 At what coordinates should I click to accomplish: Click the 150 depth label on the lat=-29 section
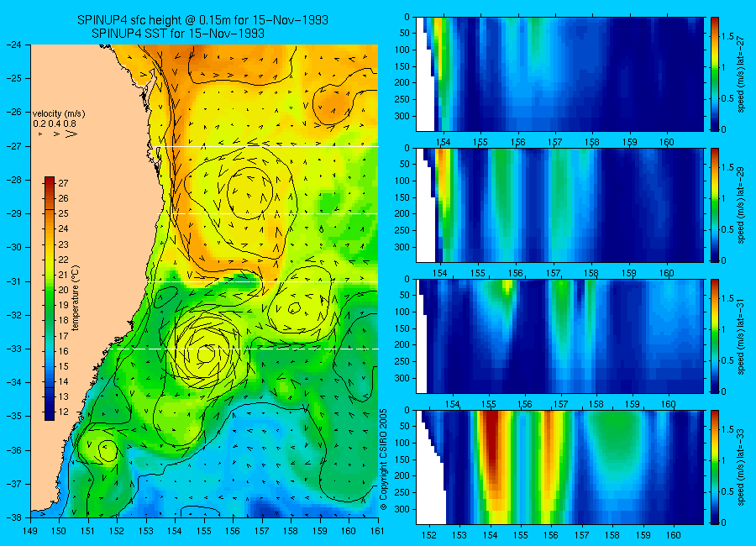402,197
